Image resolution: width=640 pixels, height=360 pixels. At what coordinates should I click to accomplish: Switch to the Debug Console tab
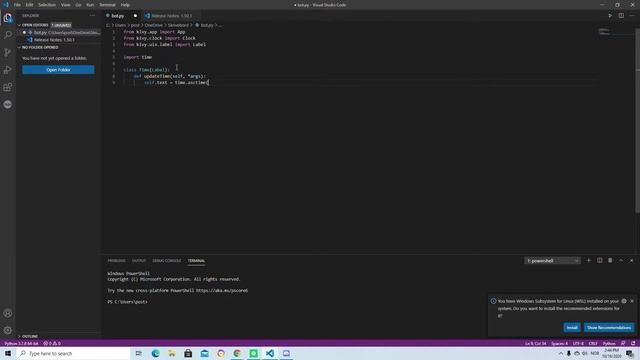click(167, 260)
